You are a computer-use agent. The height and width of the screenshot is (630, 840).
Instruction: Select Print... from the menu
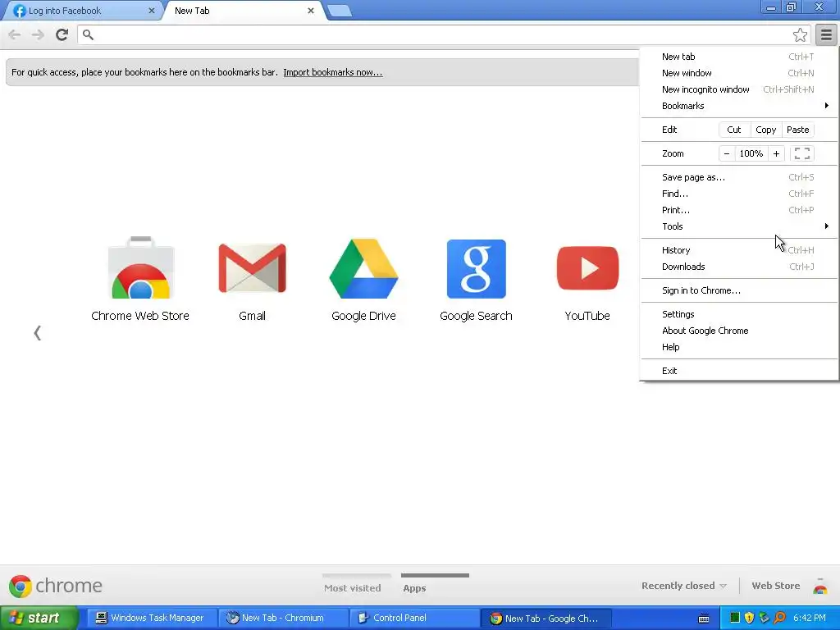pyautogui.click(x=740, y=210)
